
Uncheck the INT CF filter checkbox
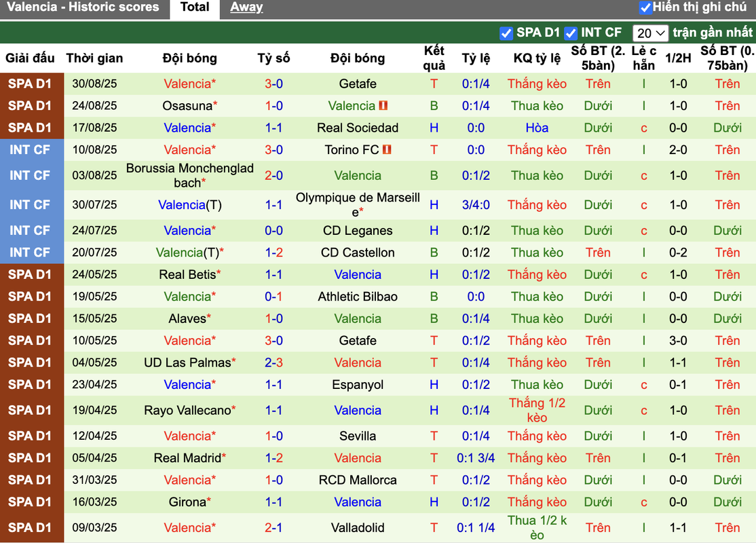pos(570,33)
